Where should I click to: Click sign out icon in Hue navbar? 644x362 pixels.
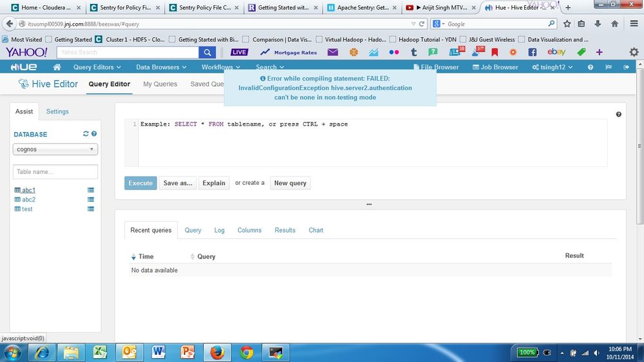(x=627, y=67)
